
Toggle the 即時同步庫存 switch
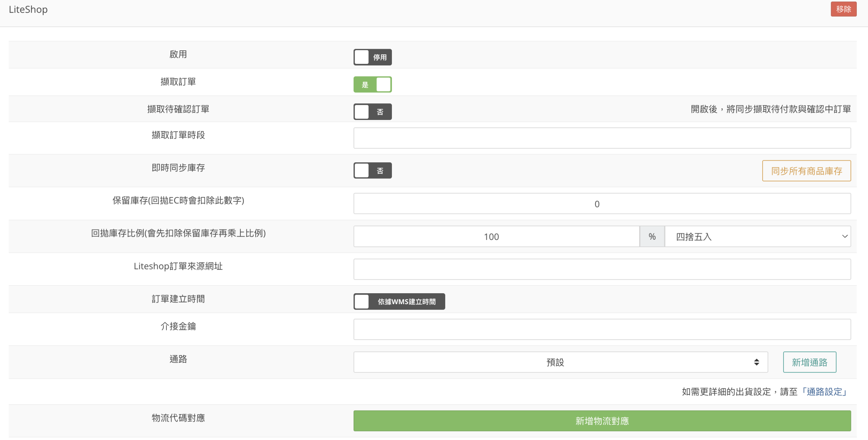(x=372, y=171)
